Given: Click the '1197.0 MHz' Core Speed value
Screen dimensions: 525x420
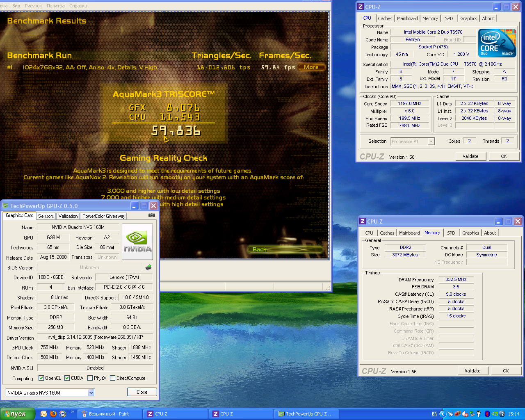Looking at the screenshot, I should (x=409, y=103).
